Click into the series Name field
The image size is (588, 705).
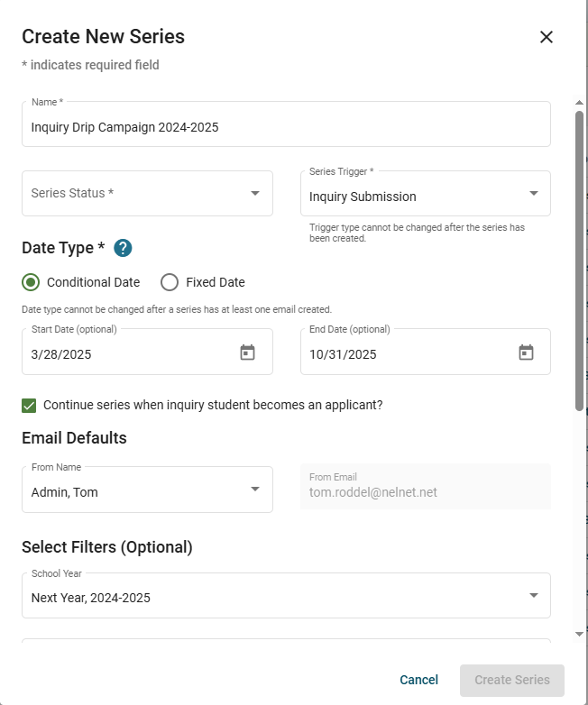pos(286,127)
